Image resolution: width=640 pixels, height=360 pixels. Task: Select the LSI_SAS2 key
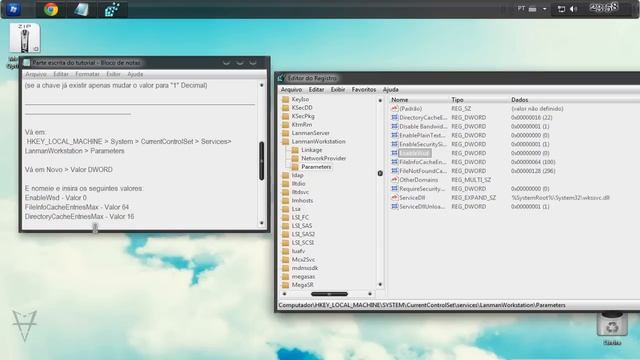pos(303,234)
